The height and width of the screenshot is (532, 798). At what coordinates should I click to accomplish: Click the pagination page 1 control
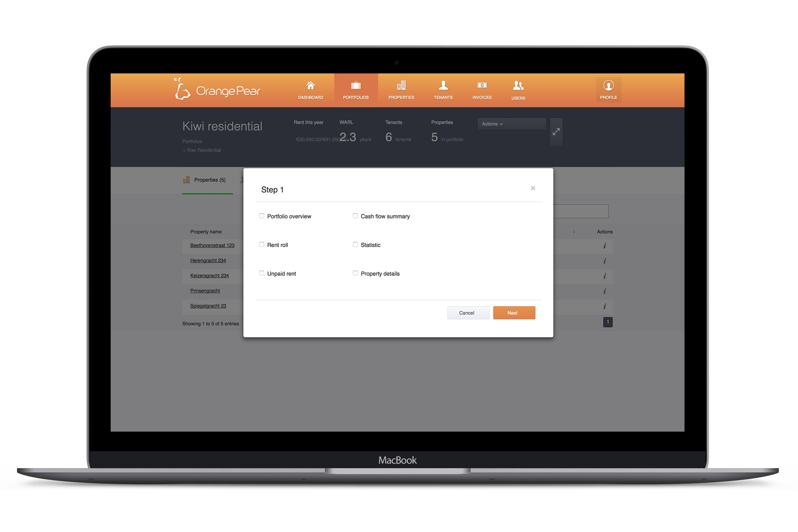coord(608,322)
